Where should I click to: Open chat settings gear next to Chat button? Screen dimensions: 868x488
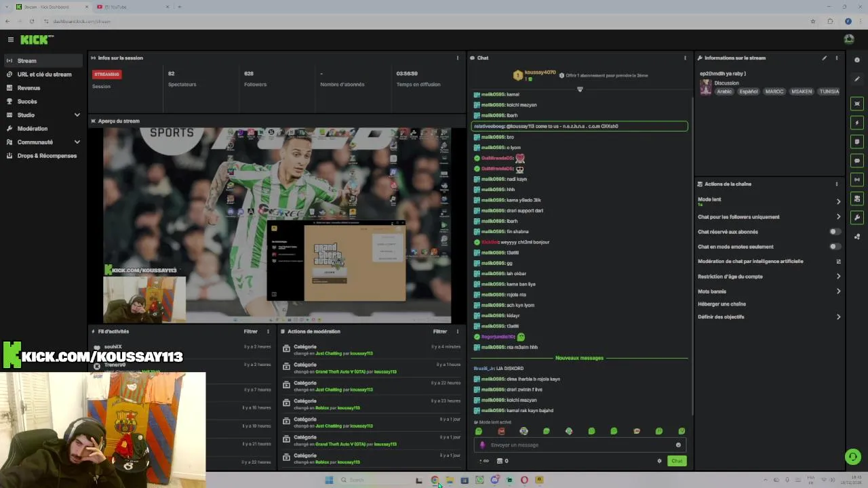coord(659,461)
